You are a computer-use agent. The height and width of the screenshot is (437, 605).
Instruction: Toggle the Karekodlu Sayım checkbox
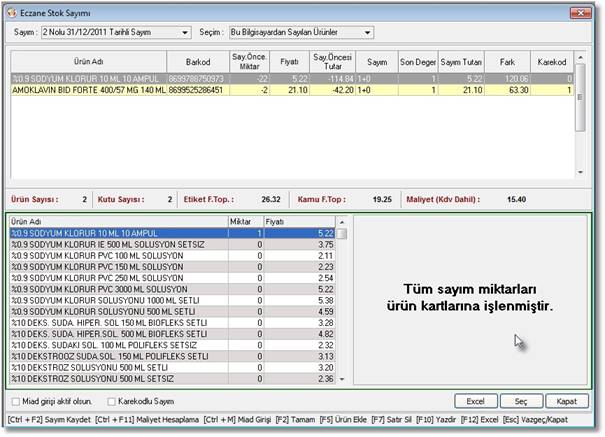point(111,401)
